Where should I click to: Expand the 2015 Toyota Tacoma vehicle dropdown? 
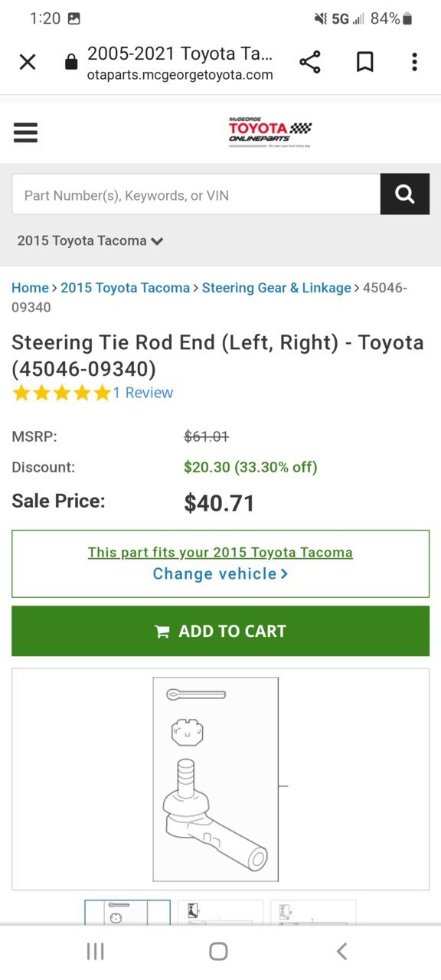(90, 240)
